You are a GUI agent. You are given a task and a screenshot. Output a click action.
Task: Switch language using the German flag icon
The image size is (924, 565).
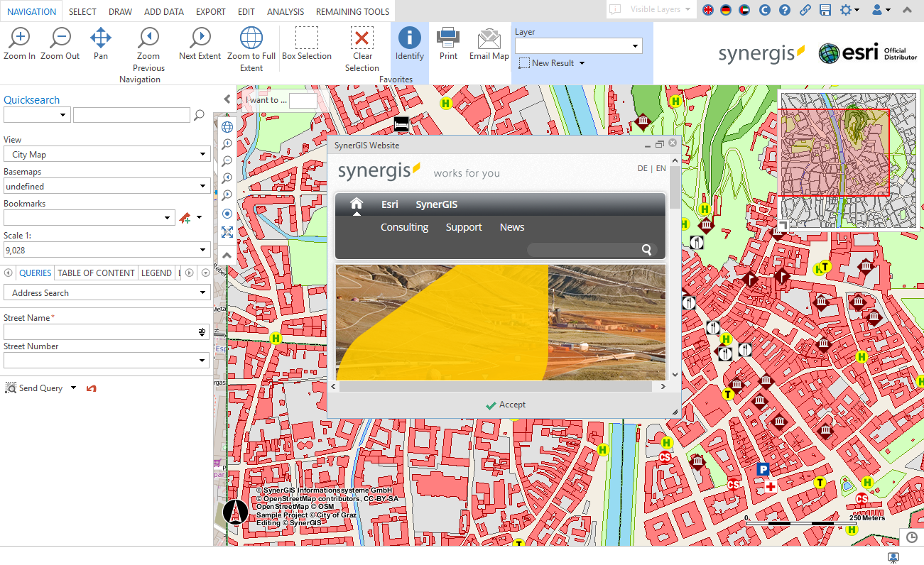727,11
